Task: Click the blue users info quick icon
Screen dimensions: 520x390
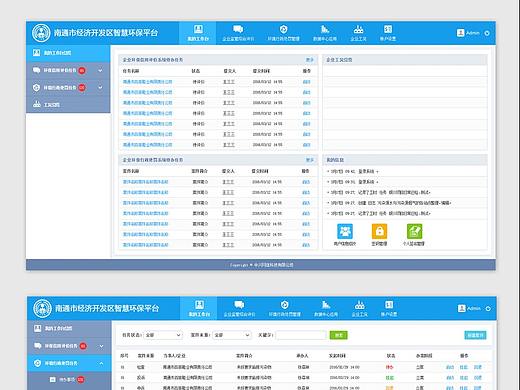Action: 345,231
